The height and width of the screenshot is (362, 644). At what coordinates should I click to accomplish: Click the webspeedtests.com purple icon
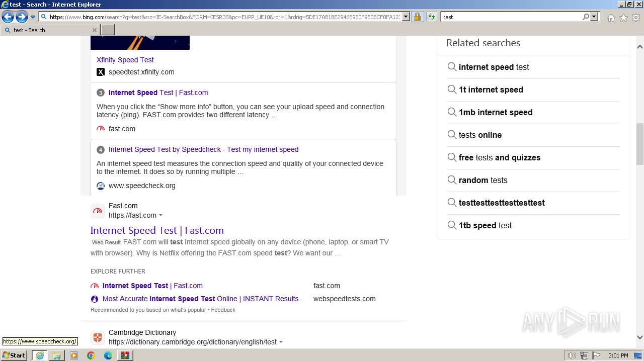pos(95,299)
